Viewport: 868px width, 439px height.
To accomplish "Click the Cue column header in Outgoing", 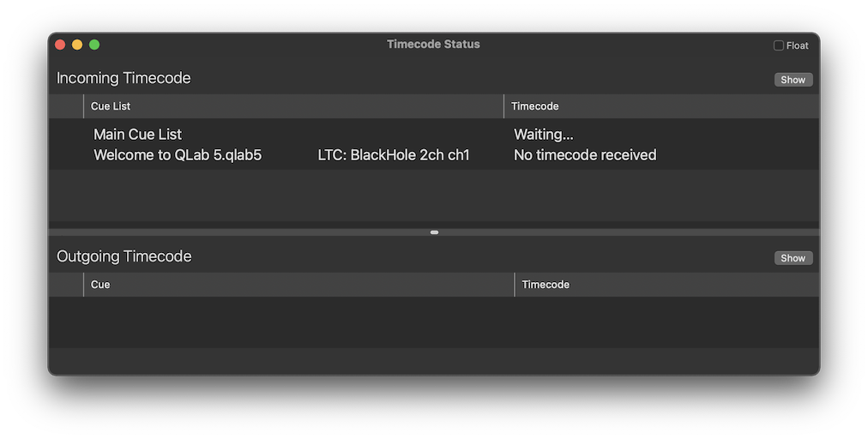I will click(100, 285).
